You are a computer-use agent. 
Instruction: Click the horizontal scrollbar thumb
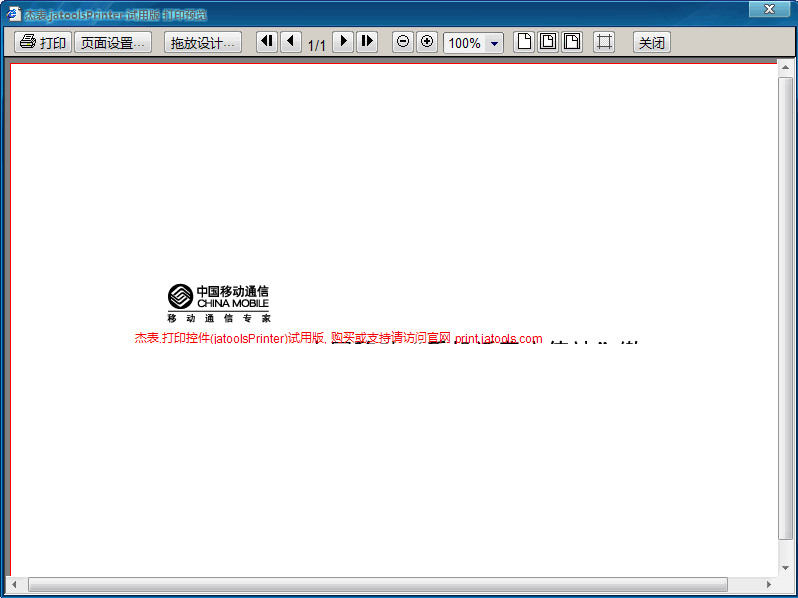(378, 584)
